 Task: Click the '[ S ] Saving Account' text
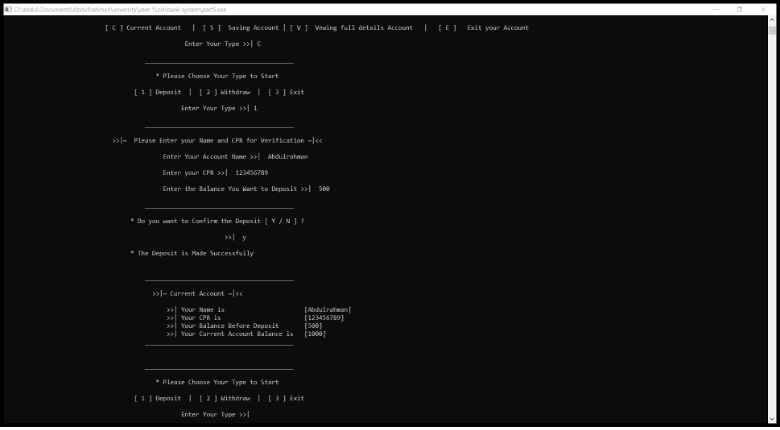[x=241, y=28]
